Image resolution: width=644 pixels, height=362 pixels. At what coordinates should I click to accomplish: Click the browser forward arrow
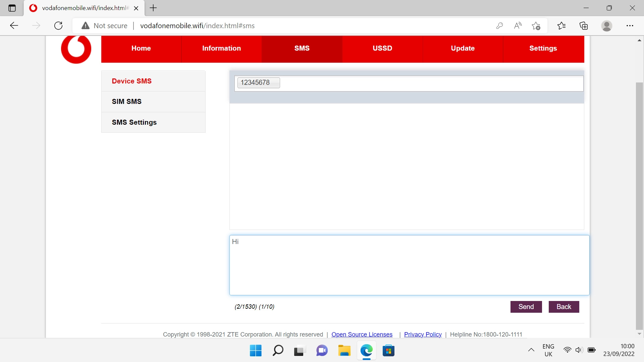pos(36,25)
